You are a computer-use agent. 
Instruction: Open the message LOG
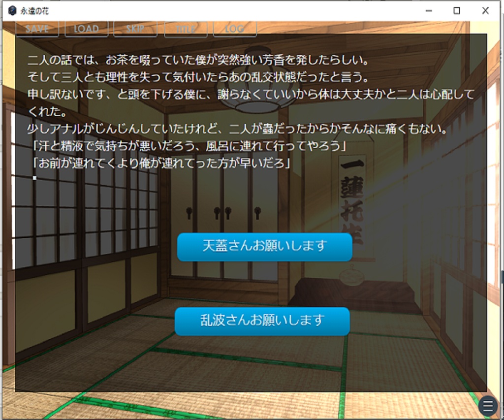tap(235, 29)
